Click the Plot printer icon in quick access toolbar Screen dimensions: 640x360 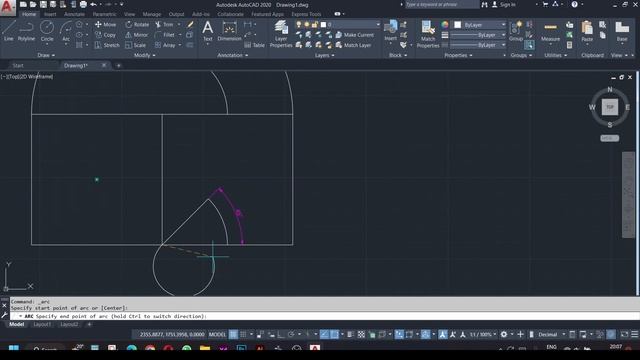point(83,4)
